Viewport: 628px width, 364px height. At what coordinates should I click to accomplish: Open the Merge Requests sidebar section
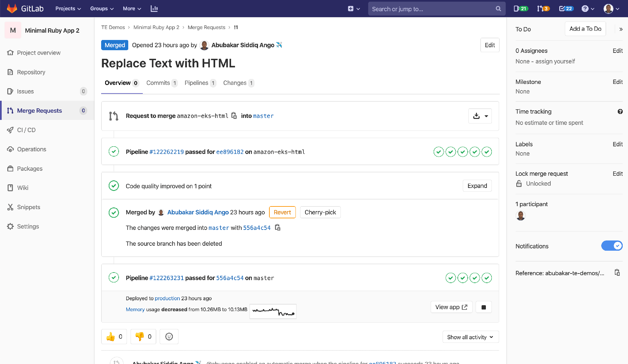(39, 110)
